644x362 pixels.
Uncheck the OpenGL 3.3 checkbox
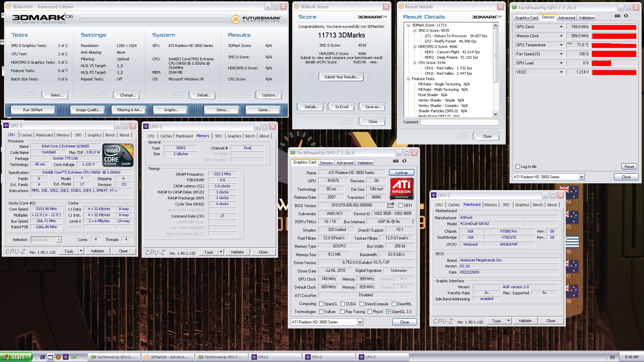(x=388, y=312)
